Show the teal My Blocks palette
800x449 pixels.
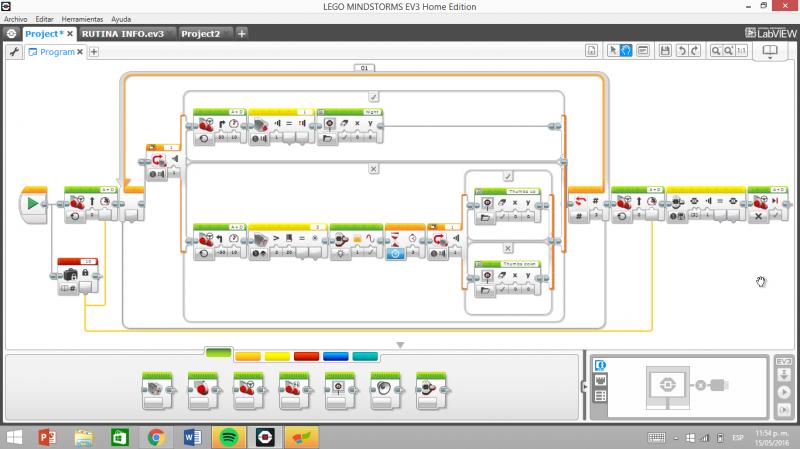[x=365, y=356]
